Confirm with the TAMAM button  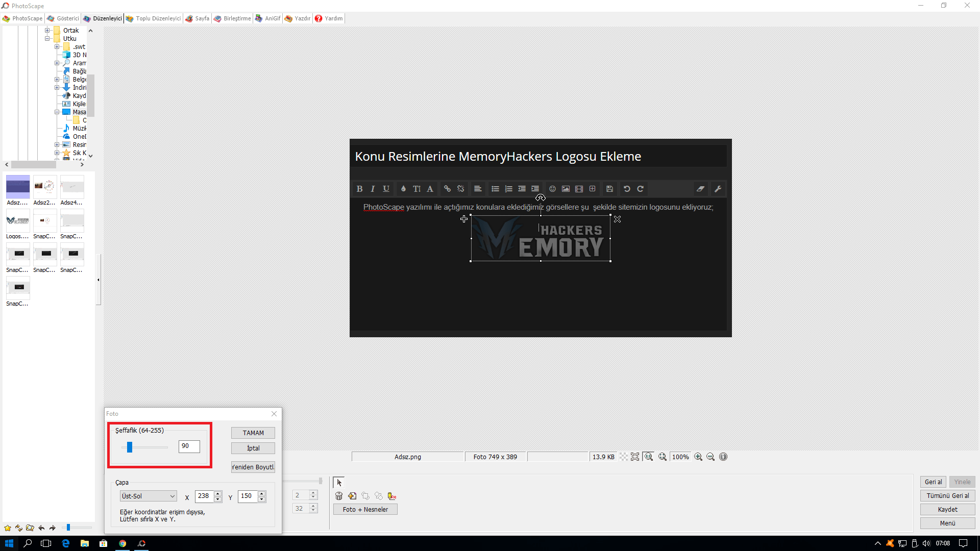(x=253, y=433)
